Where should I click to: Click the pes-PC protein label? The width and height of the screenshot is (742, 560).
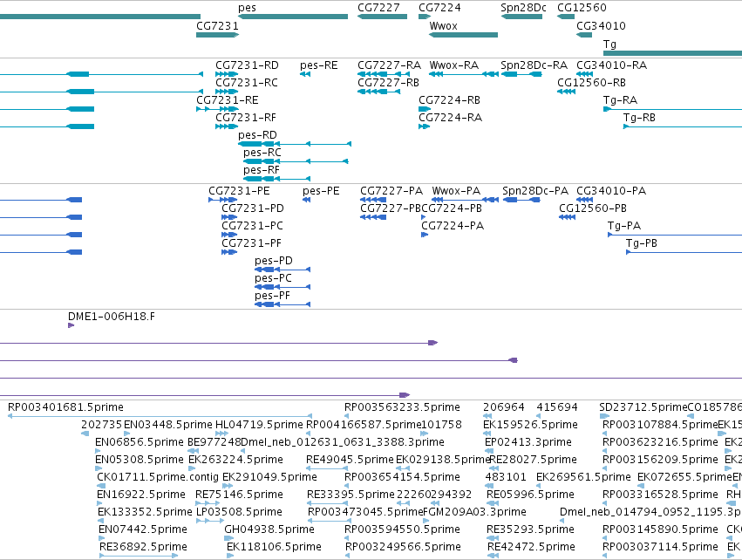273,278
